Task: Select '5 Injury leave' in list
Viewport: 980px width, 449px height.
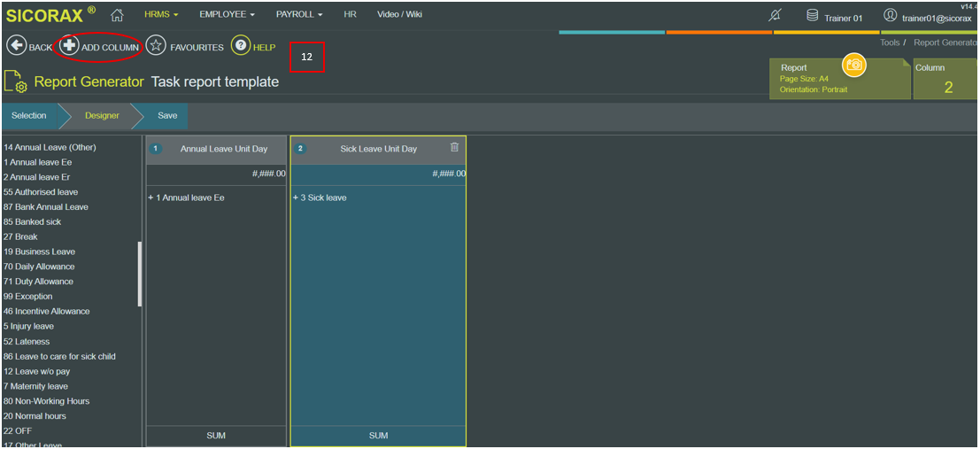Action: [28, 327]
